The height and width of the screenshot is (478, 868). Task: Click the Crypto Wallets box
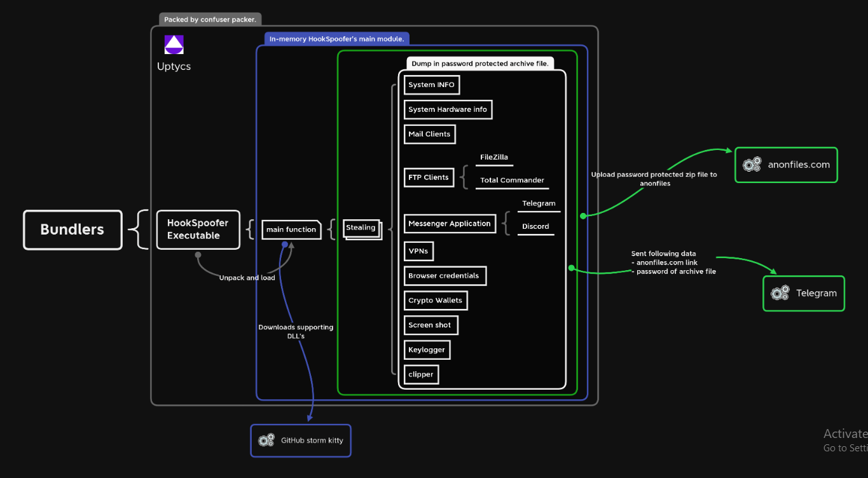coord(435,301)
